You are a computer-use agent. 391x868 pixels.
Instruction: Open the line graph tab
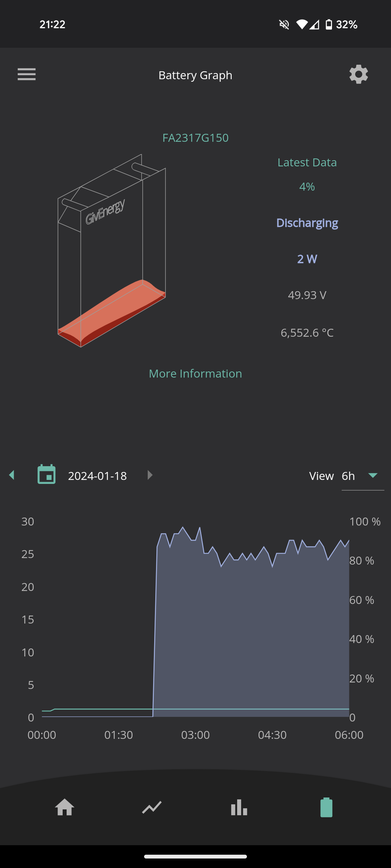point(152,807)
